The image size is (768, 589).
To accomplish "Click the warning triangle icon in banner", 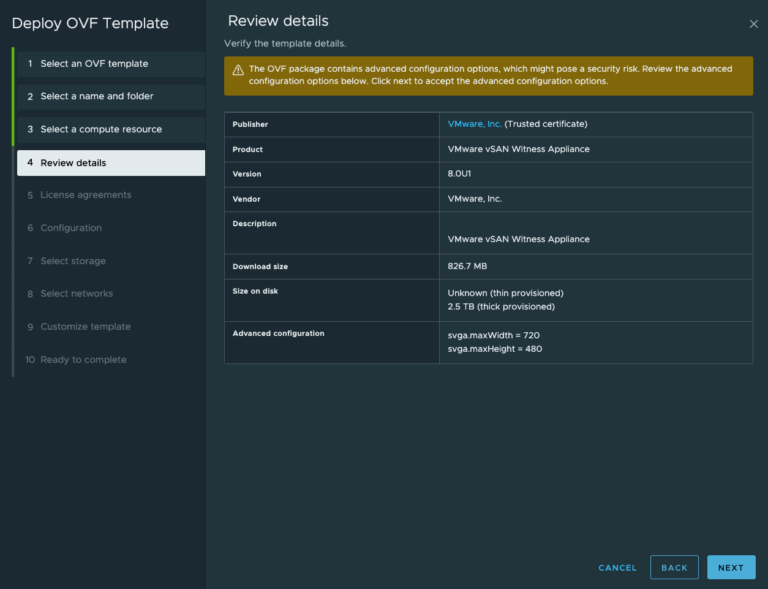I will tap(238, 69).
